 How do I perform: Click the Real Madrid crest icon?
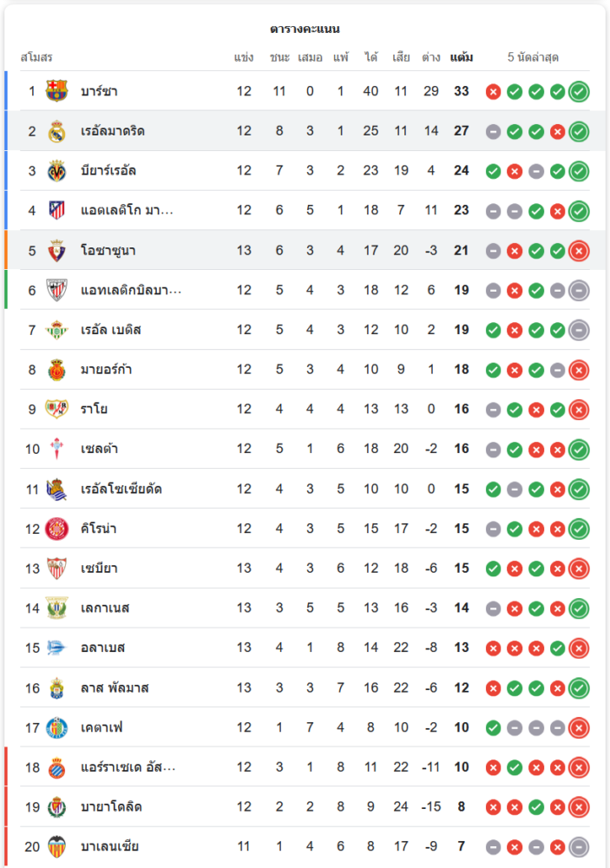(x=56, y=131)
